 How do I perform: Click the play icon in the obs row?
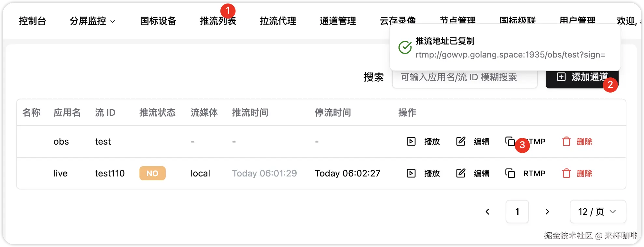pos(411,141)
